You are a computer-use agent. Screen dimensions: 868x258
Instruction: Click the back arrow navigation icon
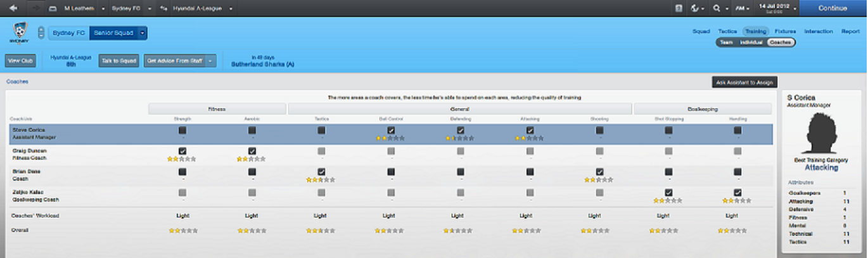[13, 8]
